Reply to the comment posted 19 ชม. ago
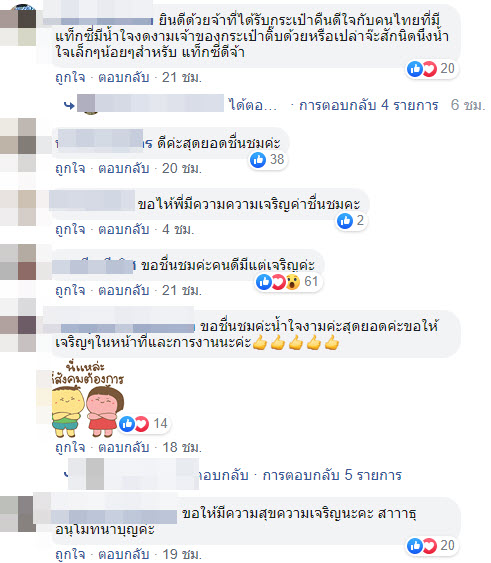The height and width of the screenshot is (563, 491). point(124,554)
